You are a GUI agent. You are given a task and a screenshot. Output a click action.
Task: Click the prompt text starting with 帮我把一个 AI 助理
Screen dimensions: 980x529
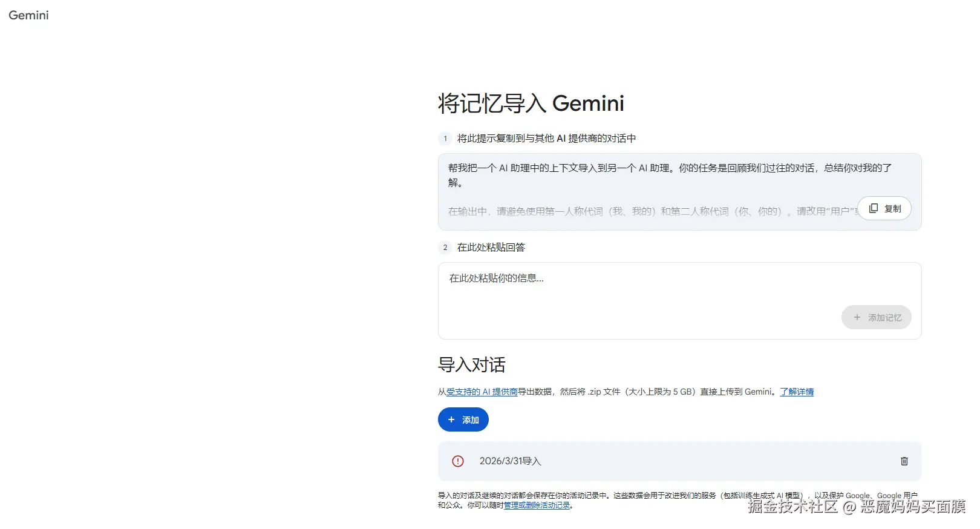tap(670, 175)
